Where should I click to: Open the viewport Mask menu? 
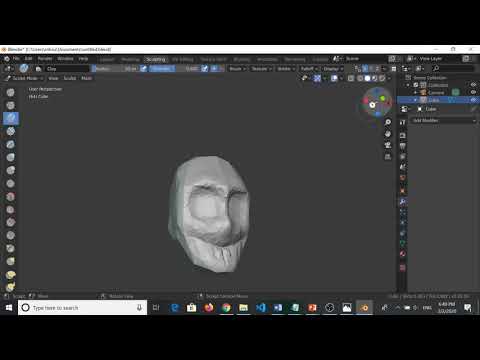coord(86,78)
